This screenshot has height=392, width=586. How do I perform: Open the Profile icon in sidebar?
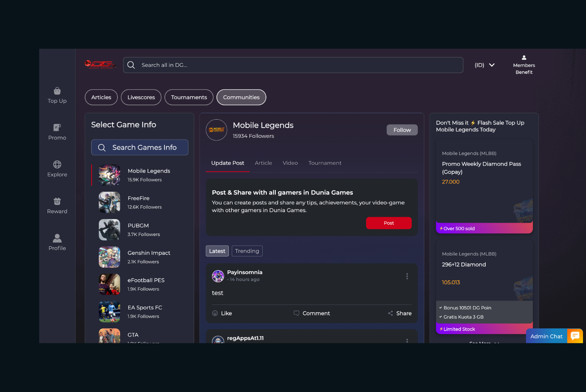point(57,238)
